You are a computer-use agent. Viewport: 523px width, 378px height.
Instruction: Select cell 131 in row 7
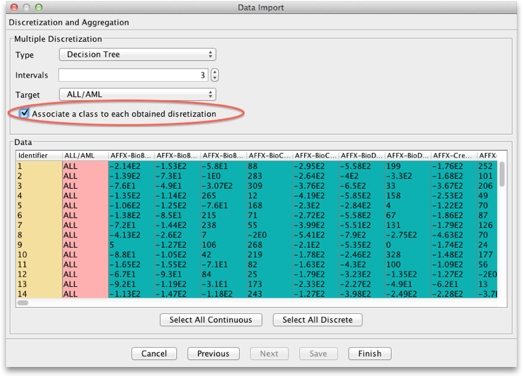[x=408, y=225]
